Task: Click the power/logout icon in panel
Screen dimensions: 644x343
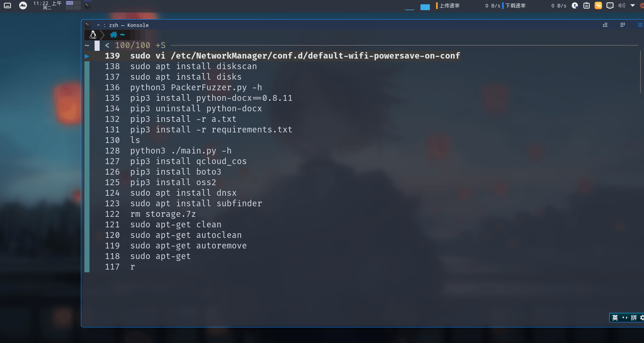Action: (642, 5)
